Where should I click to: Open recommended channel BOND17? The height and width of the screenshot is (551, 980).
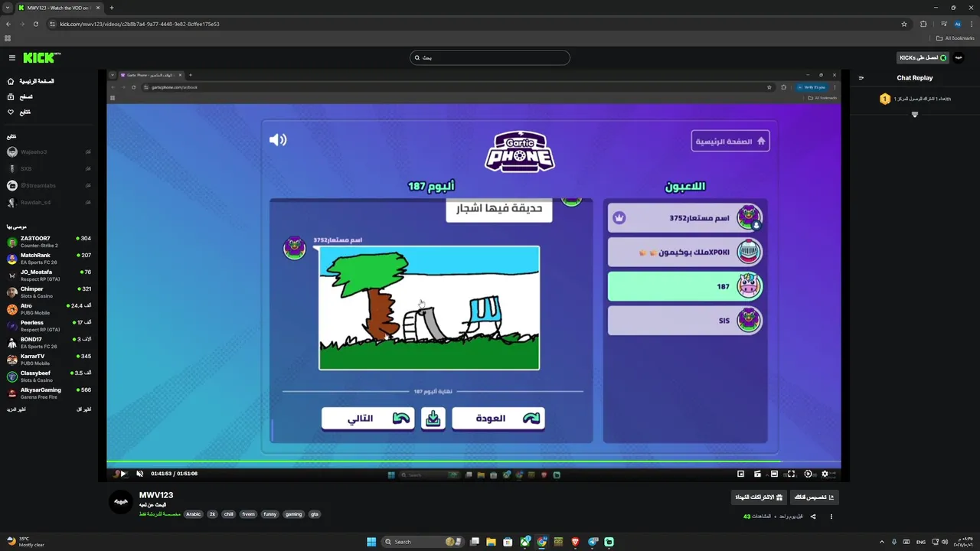(49, 343)
